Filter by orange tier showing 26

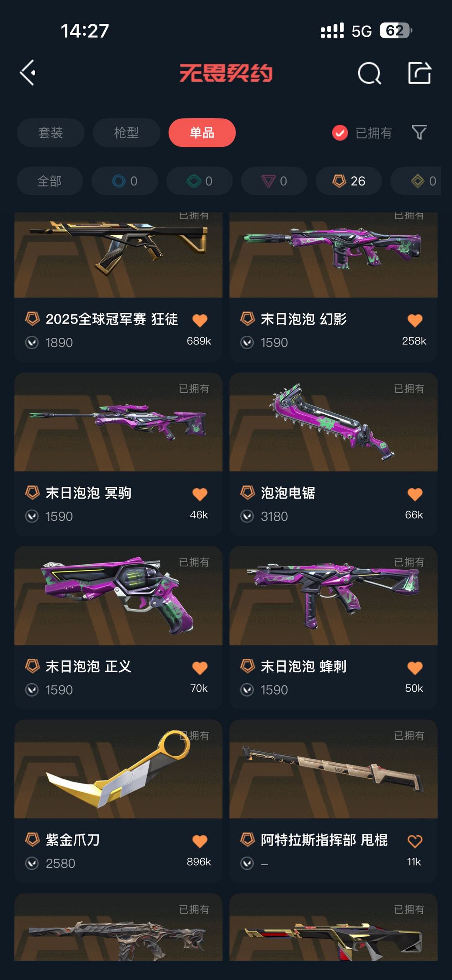click(x=349, y=181)
